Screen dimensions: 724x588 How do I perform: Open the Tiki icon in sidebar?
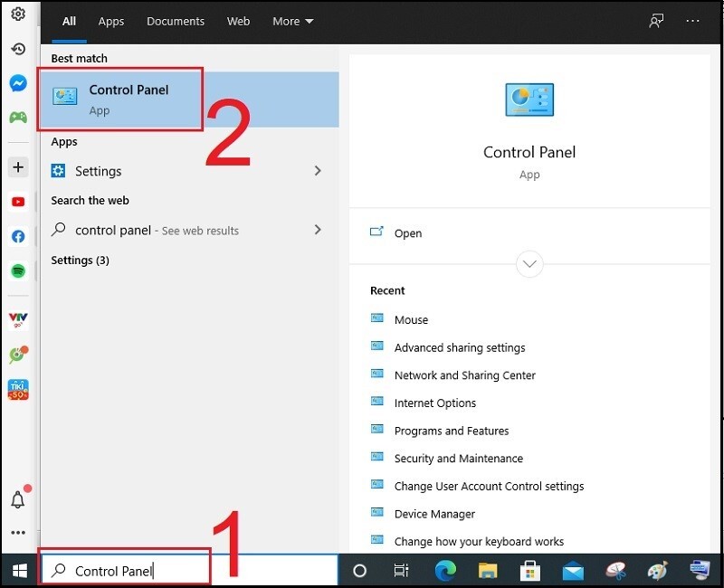point(18,390)
